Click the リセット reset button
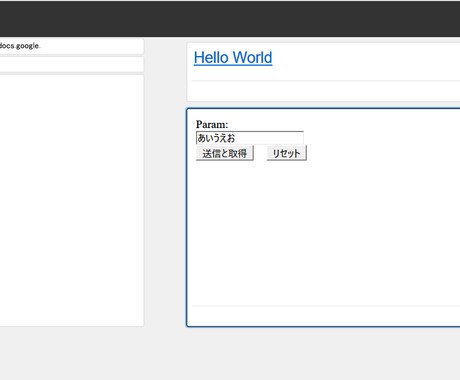The image size is (460, 380). coord(287,153)
